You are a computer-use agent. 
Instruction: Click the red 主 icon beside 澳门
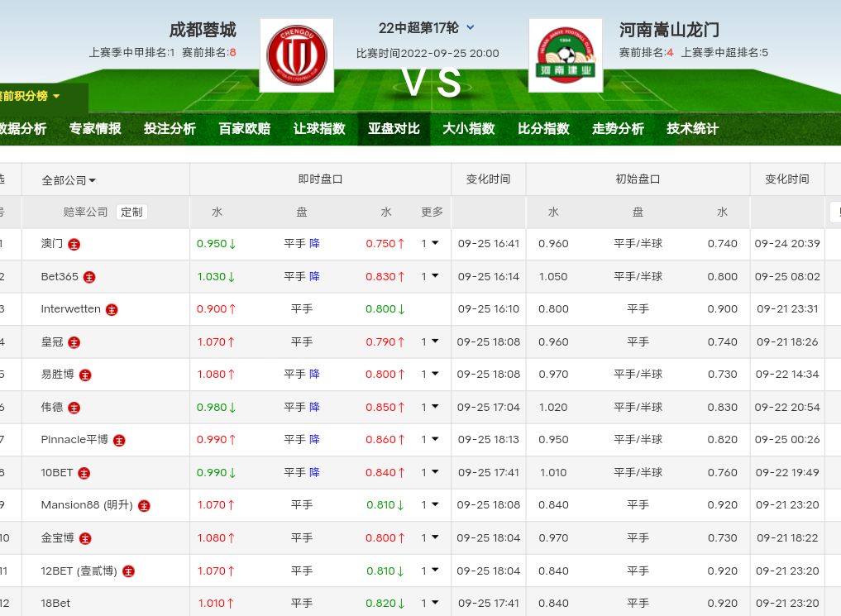coord(74,244)
